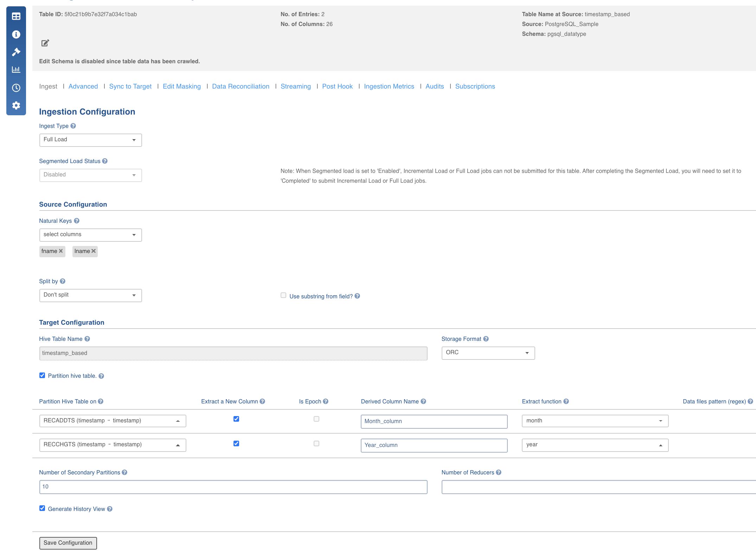Remove the fname natural key tag
Viewport: 756px width, 551px height.
(61, 251)
